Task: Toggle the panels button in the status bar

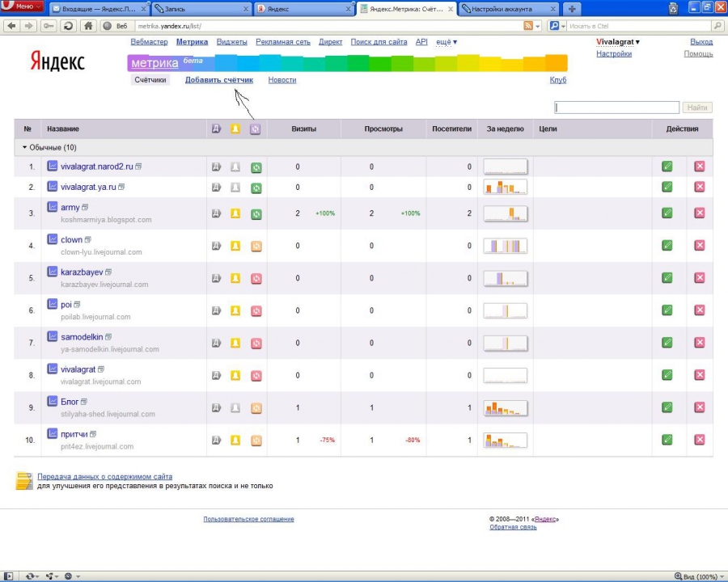Action: pyautogui.click(x=8, y=576)
